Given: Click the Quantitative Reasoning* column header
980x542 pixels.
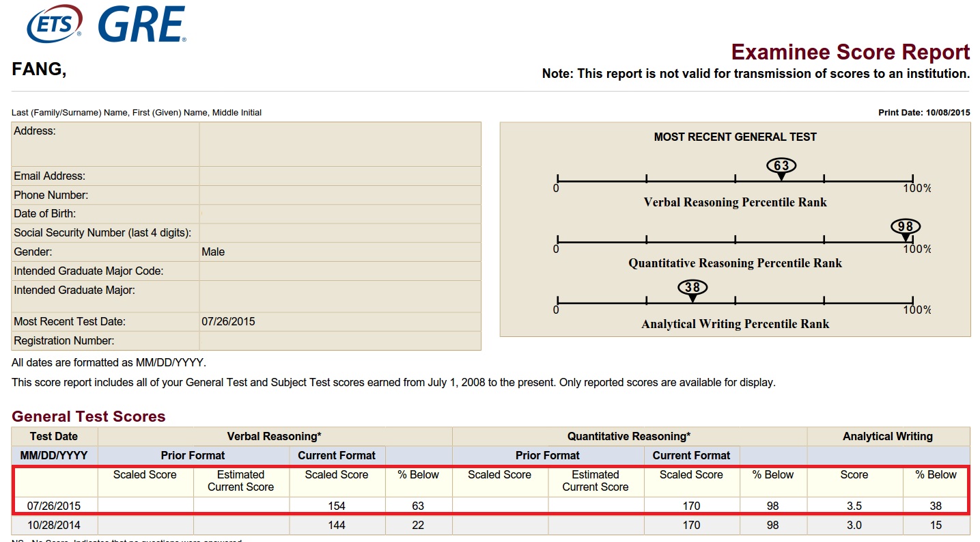Looking at the screenshot, I should pyautogui.click(x=629, y=436).
